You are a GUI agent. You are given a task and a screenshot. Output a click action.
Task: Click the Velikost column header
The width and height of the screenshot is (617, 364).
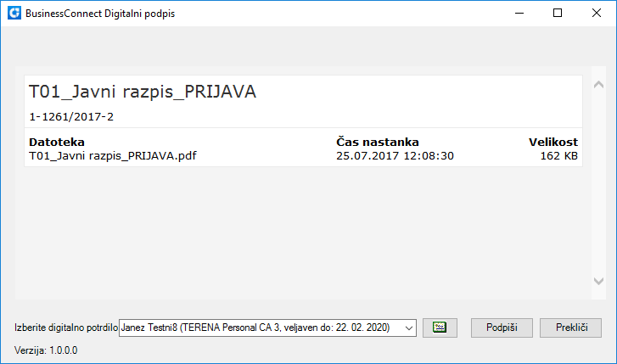[552, 142]
